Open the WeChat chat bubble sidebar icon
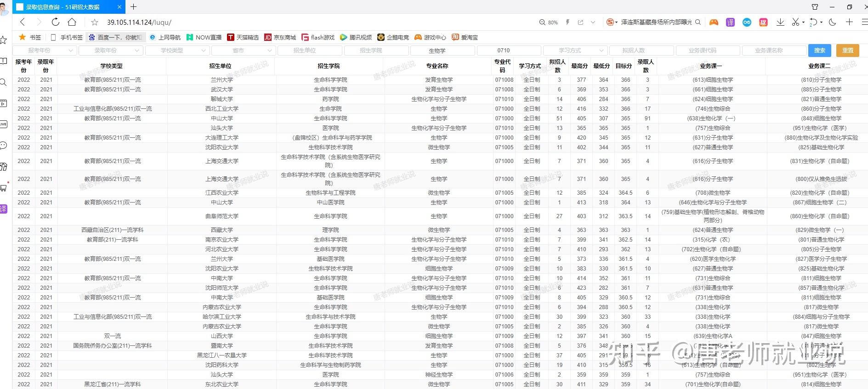The height and width of the screenshot is (389, 868). (x=4, y=146)
